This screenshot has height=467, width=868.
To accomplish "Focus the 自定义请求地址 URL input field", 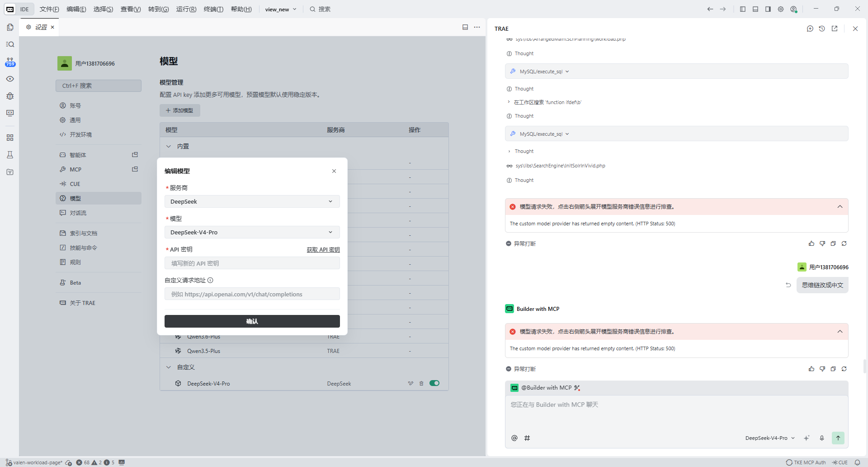I will [252, 294].
